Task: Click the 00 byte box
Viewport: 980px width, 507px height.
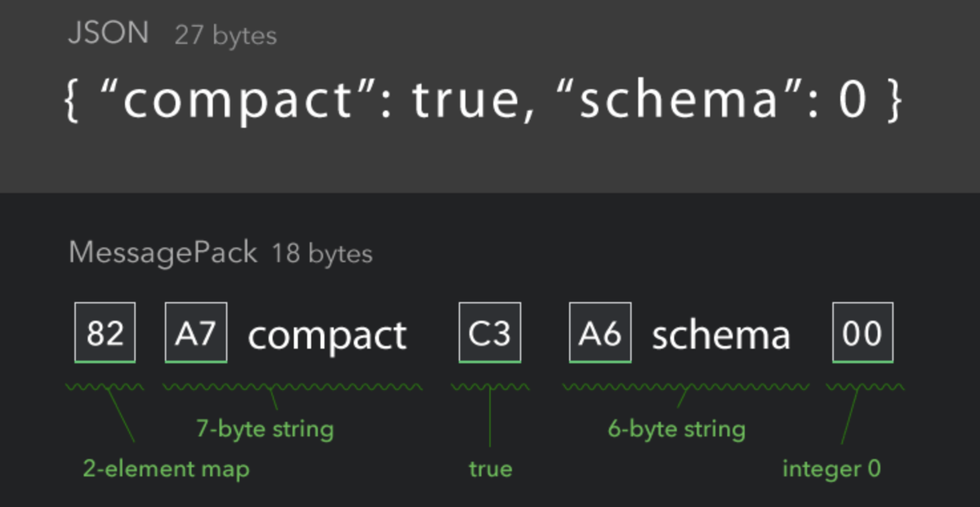Action: pyautogui.click(x=862, y=333)
